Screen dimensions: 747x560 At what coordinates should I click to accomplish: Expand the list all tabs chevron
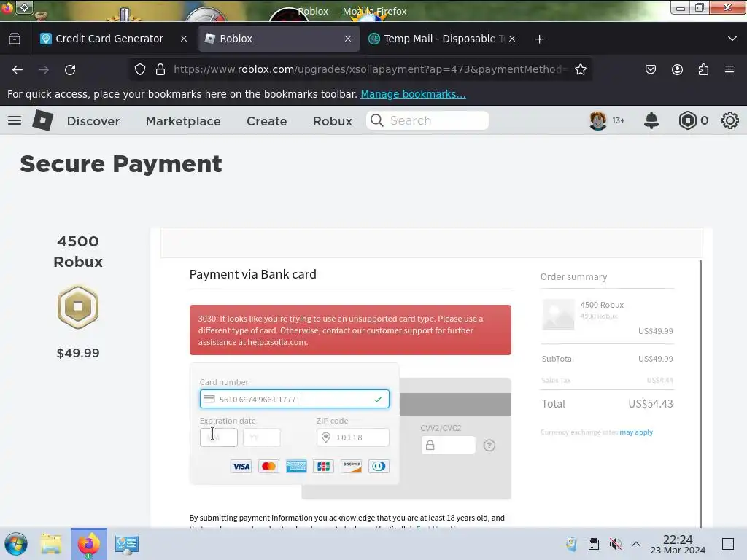(732, 39)
